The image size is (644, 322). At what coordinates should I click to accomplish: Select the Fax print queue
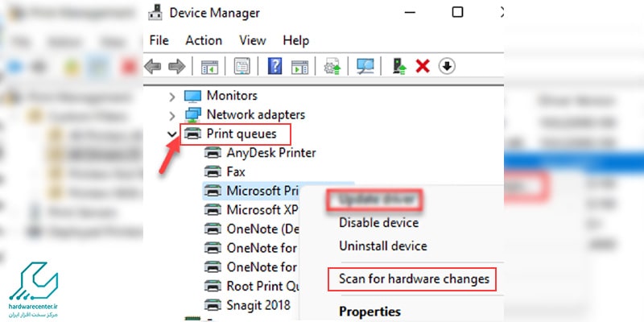tap(236, 171)
